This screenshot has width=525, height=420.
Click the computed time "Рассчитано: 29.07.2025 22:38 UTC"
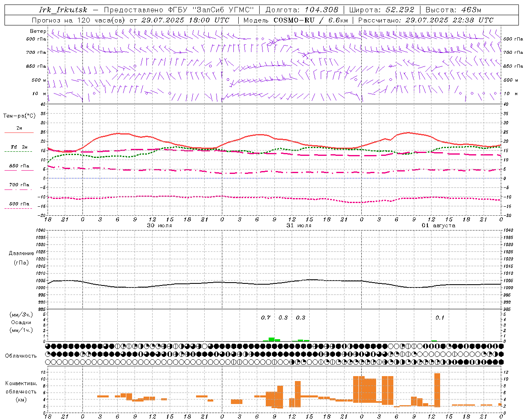426,20
